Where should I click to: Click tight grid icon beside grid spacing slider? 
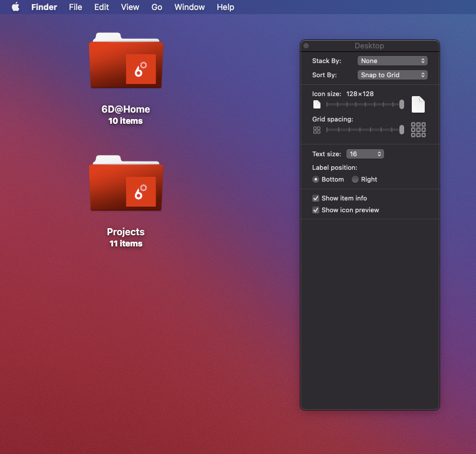click(316, 130)
